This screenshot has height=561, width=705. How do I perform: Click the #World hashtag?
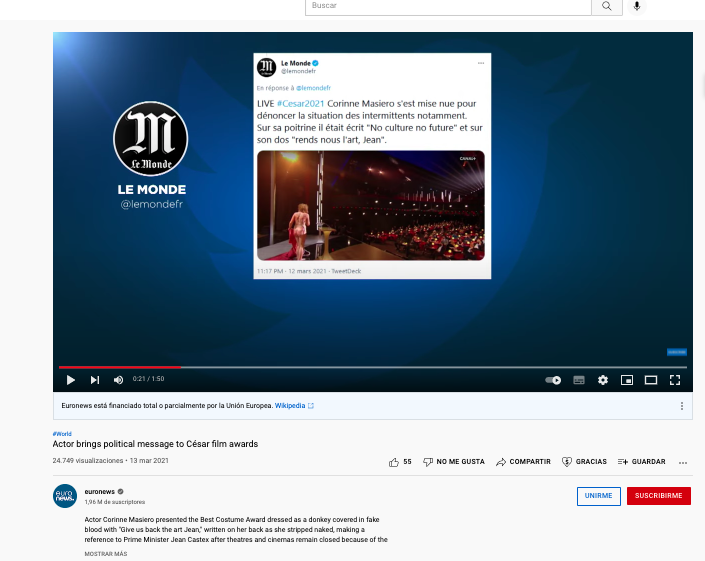(62, 434)
